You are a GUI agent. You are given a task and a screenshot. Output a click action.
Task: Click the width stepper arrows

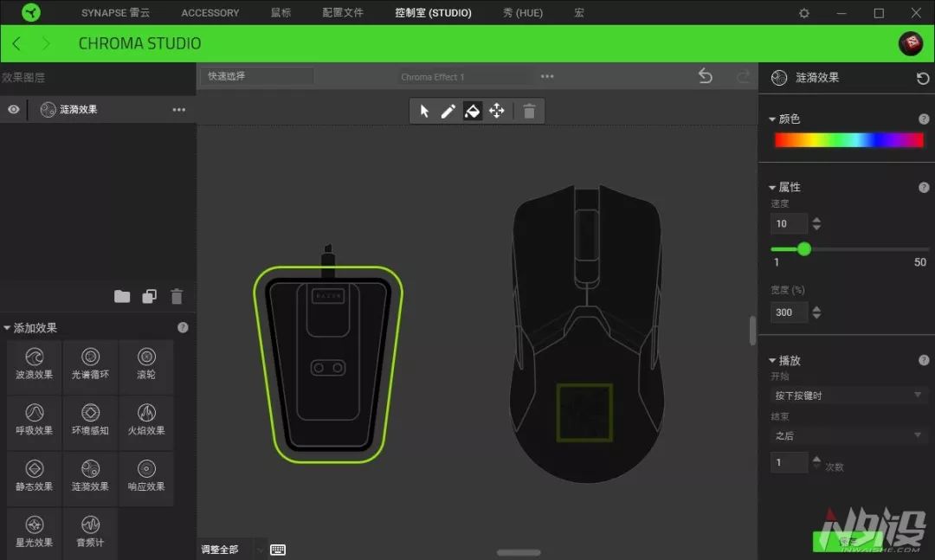tap(816, 312)
